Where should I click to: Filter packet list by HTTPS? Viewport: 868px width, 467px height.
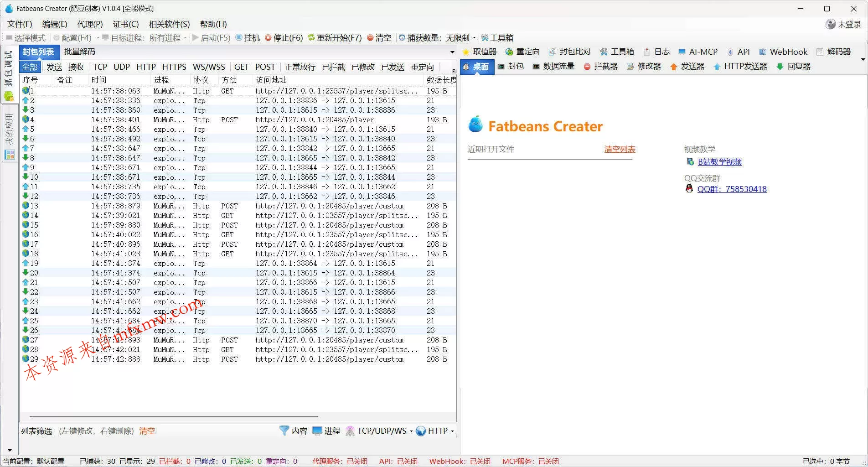(174, 67)
